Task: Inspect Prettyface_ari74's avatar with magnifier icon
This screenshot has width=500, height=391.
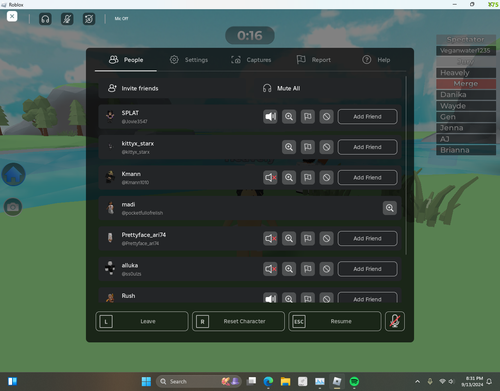Action: coord(289,238)
